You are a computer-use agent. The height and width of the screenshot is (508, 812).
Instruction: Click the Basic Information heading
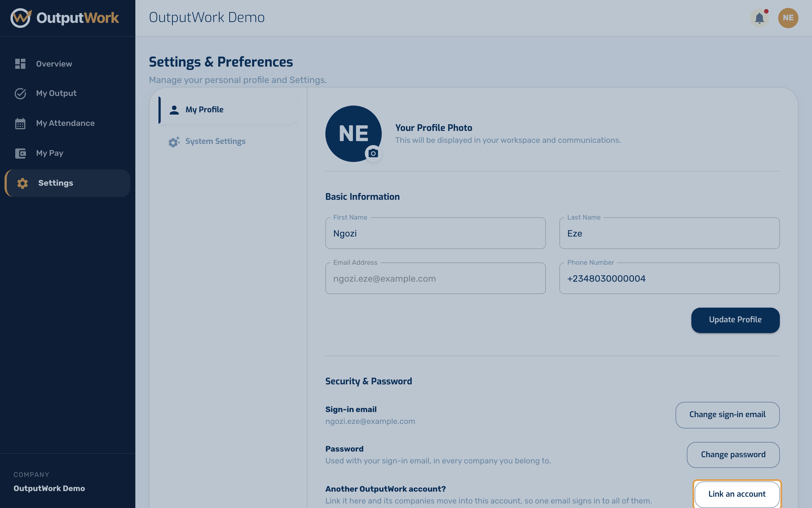(362, 197)
